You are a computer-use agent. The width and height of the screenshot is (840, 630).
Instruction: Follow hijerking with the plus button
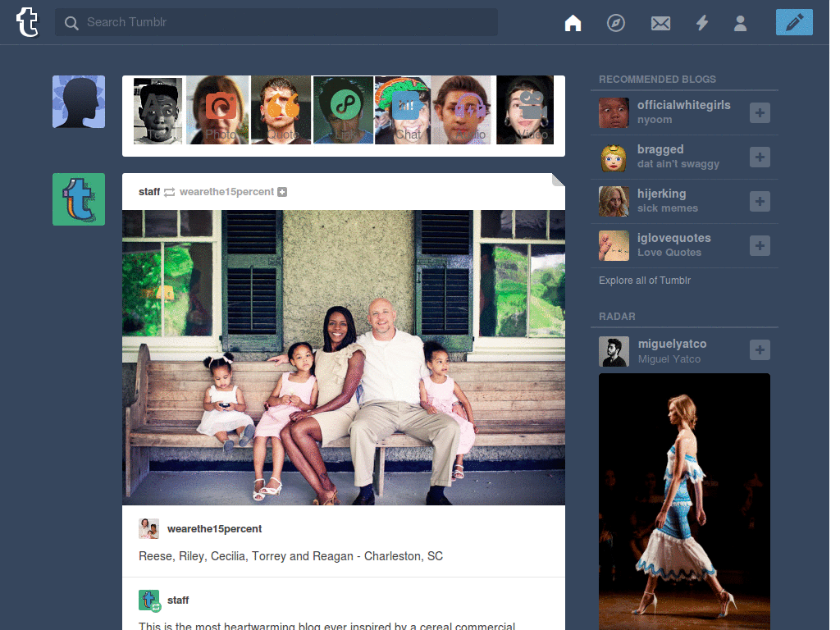coord(760,202)
